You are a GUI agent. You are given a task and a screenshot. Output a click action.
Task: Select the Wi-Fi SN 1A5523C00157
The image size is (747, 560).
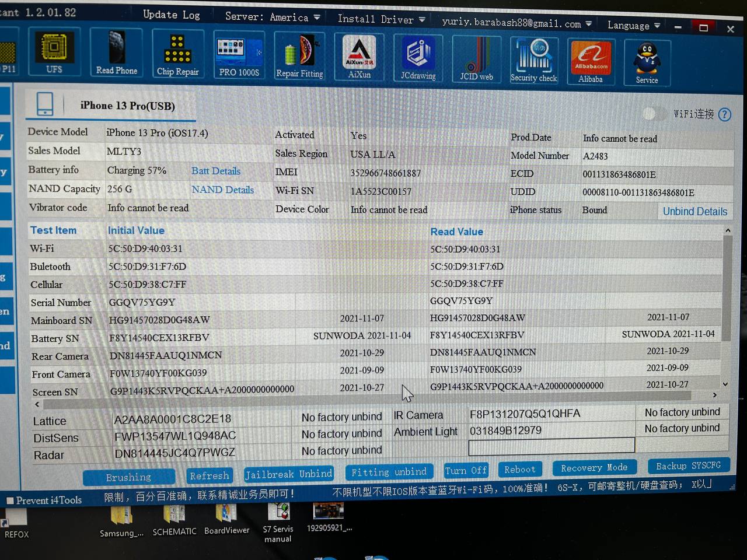tap(381, 191)
